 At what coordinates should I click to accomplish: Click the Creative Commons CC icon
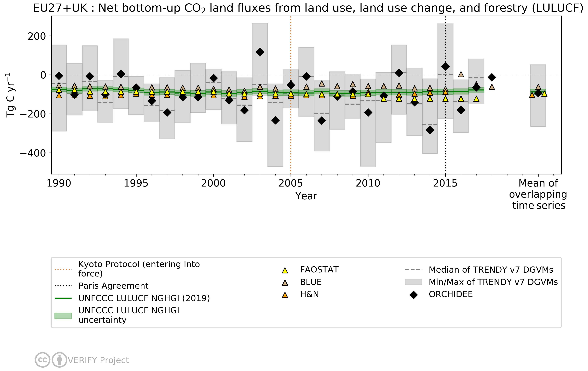[43, 360]
